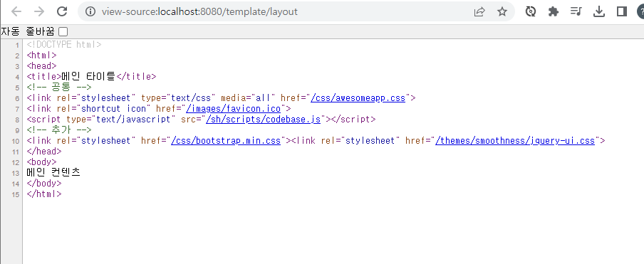Toggle the side panel icon

(x=622, y=11)
